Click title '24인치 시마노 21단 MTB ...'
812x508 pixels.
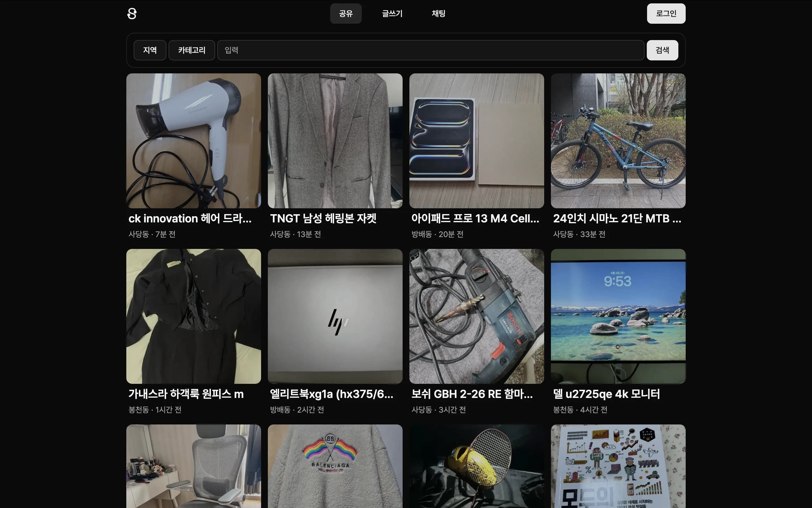tap(617, 218)
